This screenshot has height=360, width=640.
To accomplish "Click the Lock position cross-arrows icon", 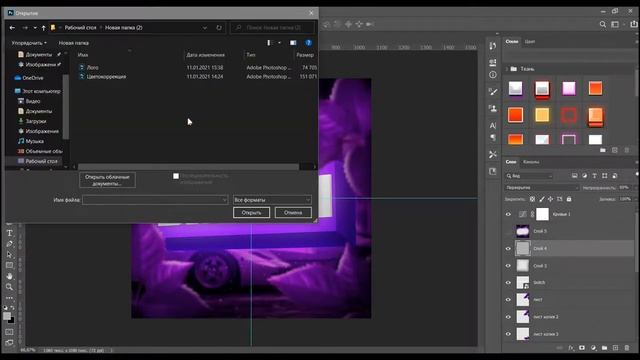I will tap(551, 199).
